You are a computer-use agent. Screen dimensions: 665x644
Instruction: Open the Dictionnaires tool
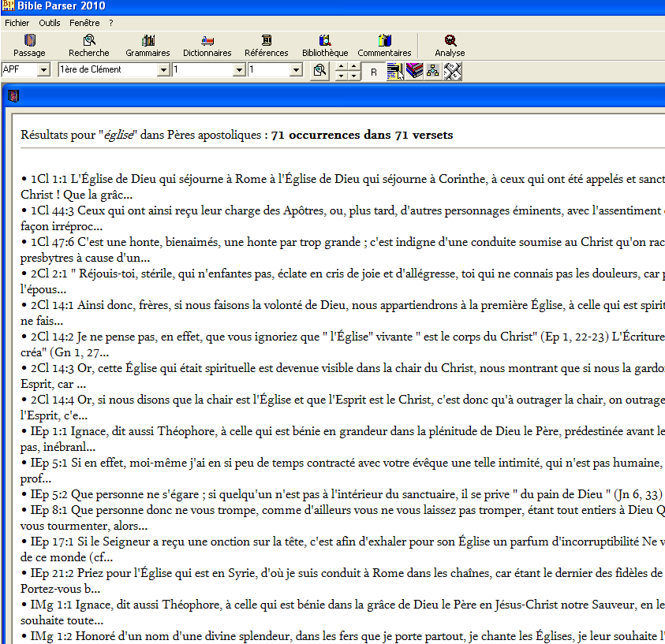pos(207,46)
